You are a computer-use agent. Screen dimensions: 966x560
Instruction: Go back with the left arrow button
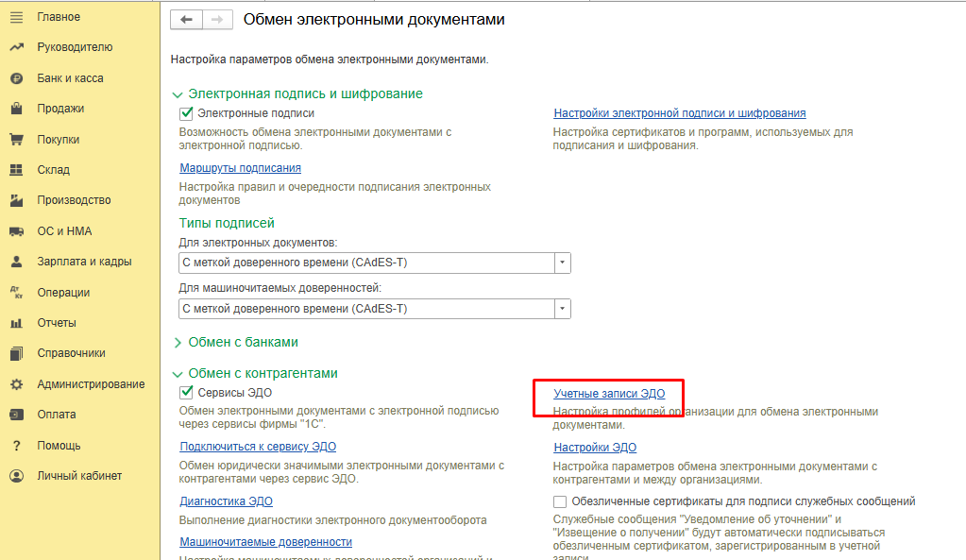click(186, 20)
